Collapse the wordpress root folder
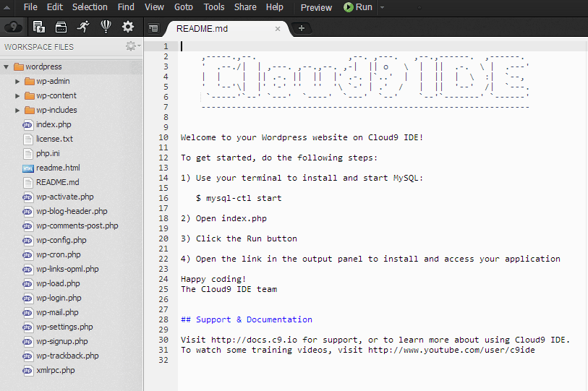The image size is (588, 391). [x=6, y=66]
